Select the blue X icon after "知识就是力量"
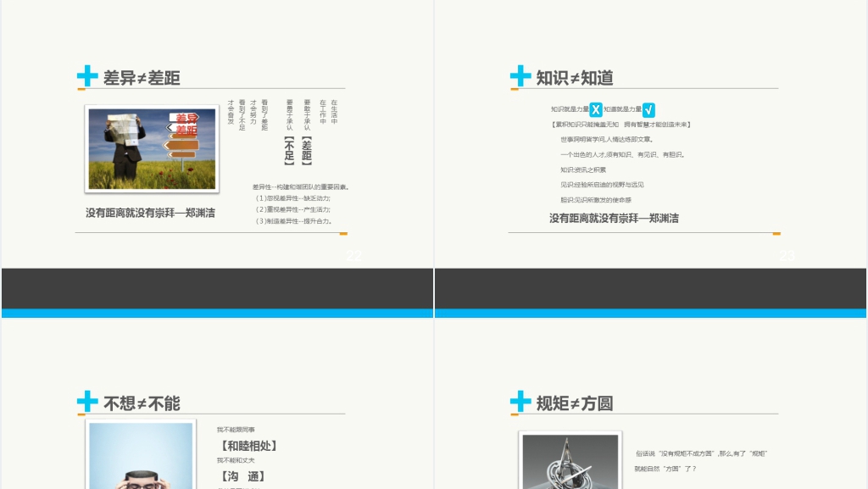Image resolution: width=868 pixels, height=489 pixels. click(x=596, y=109)
